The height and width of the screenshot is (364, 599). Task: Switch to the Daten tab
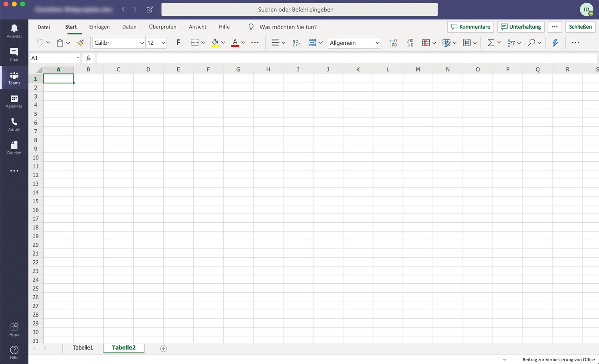coord(129,27)
